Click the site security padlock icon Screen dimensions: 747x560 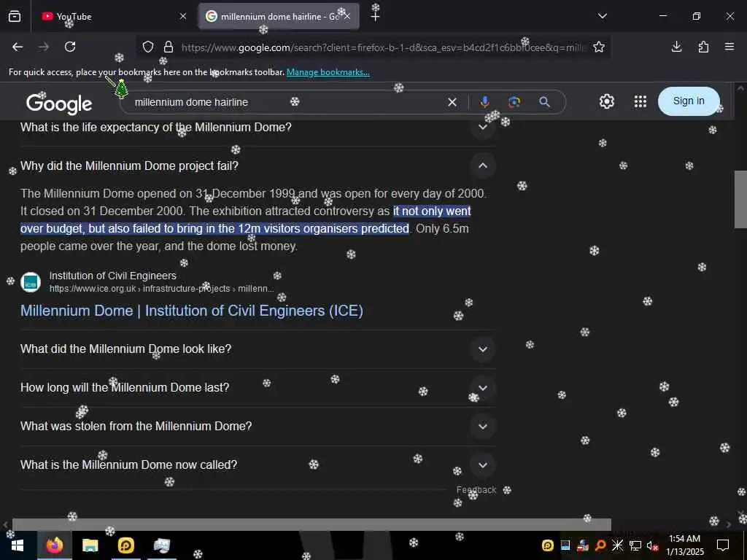point(169,47)
